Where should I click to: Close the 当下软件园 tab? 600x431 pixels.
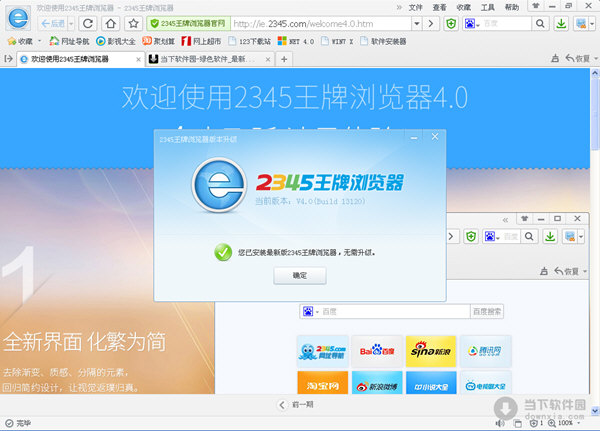[x=268, y=59]
